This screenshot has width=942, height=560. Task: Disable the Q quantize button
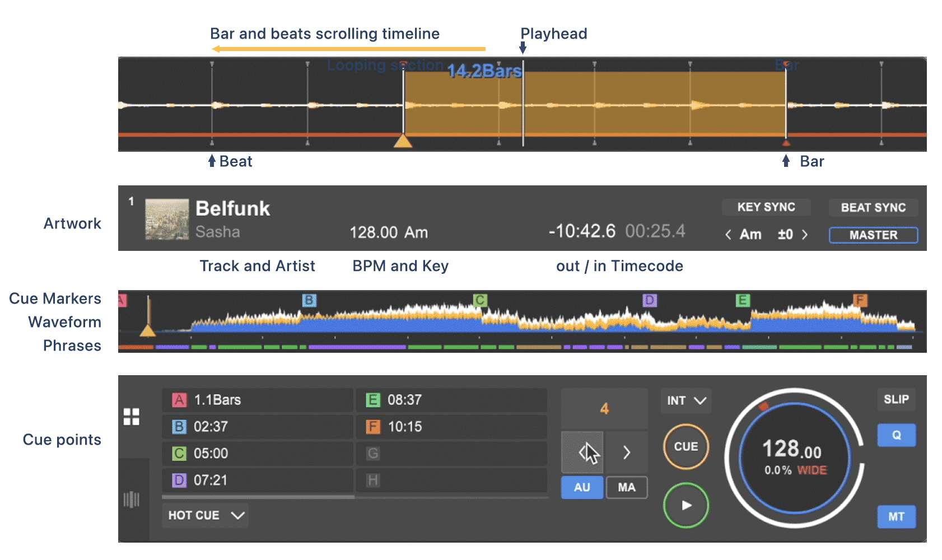pos(896,435)
